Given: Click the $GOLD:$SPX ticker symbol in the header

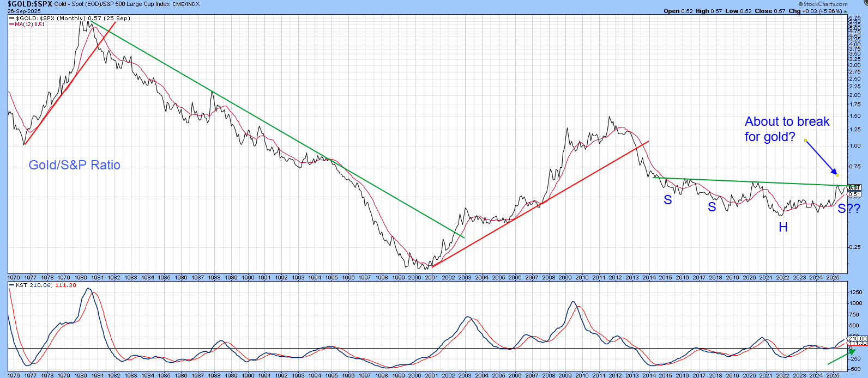Looking at the screenshot, I should pos(29,4).
